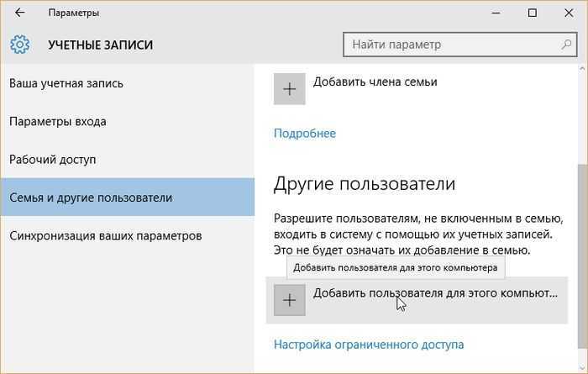Open "Настройка ограниченного доступа" link
Screen dimensions: 588x374
(369, 345)
